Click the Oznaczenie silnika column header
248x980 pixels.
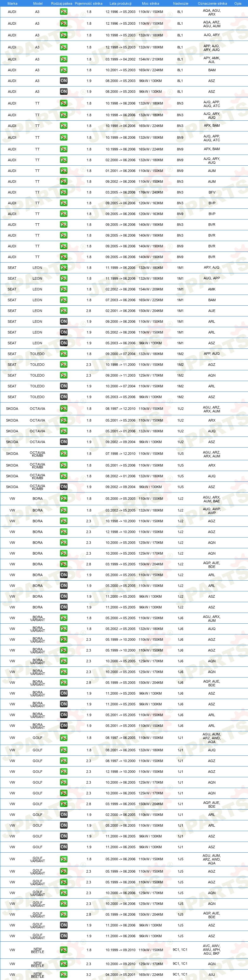click(x=212, y=3)
